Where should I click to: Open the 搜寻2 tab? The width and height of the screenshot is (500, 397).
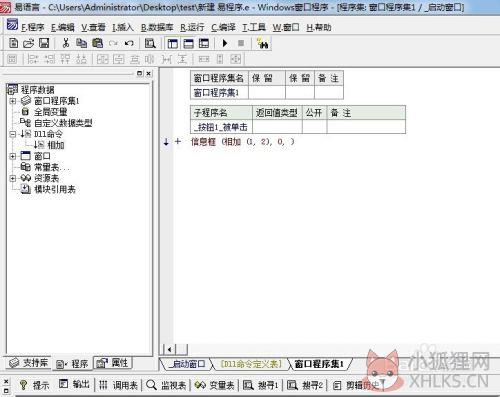[305, 385]
